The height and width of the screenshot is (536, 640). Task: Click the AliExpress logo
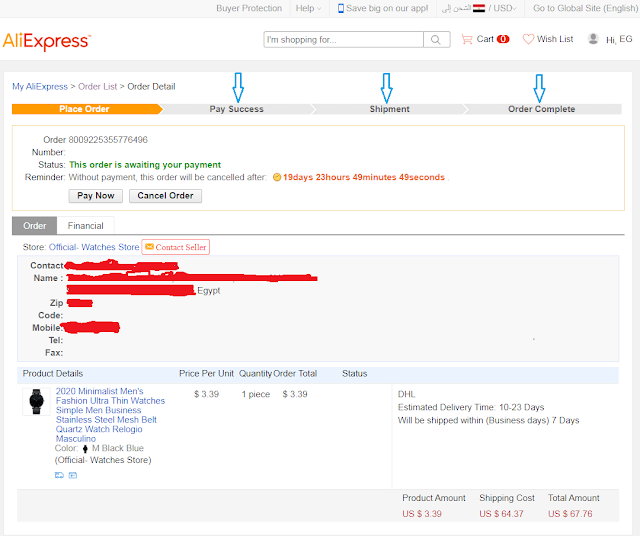[x=47, y=41]
